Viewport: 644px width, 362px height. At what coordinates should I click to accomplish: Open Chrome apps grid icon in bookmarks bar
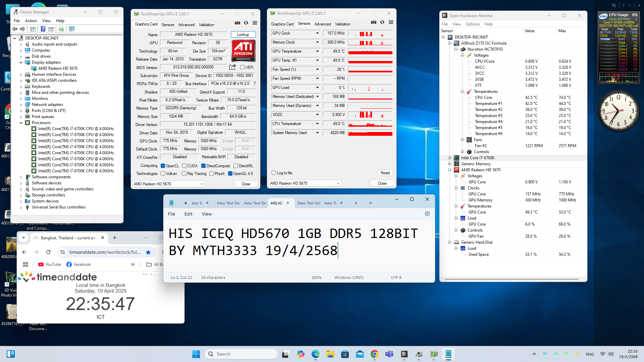tap(25, 264)
